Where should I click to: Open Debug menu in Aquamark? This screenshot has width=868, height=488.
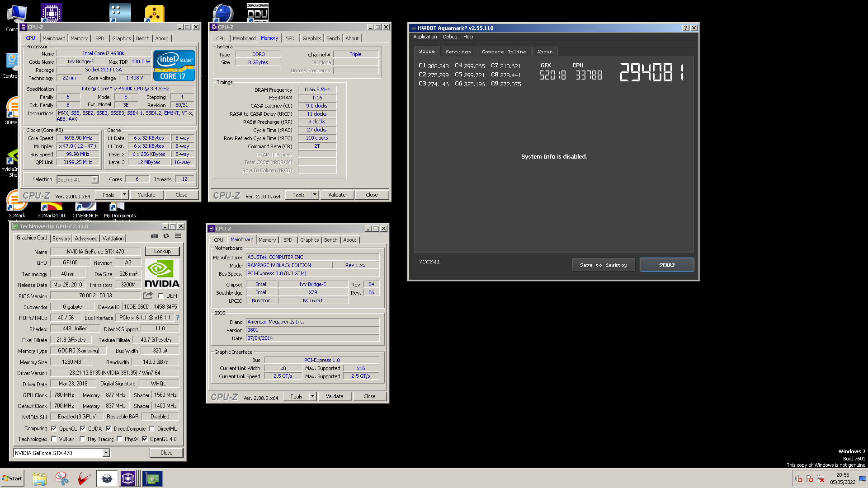point(450,37)
